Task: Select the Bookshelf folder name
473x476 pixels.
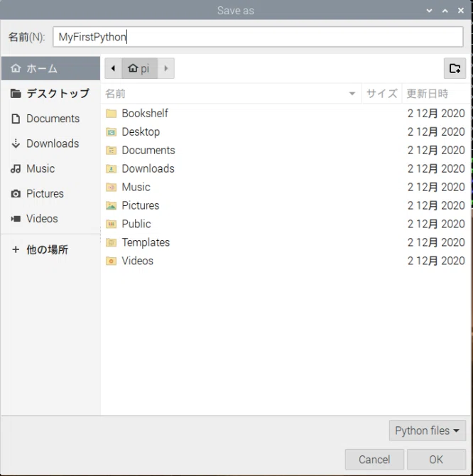Action: click(x=145, y=114)
